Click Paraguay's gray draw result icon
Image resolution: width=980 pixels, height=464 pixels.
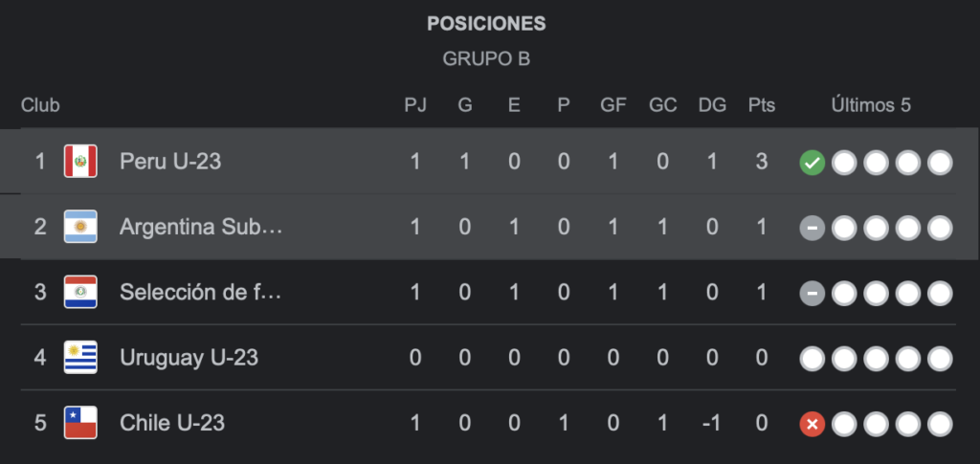(x=812, y=293)
